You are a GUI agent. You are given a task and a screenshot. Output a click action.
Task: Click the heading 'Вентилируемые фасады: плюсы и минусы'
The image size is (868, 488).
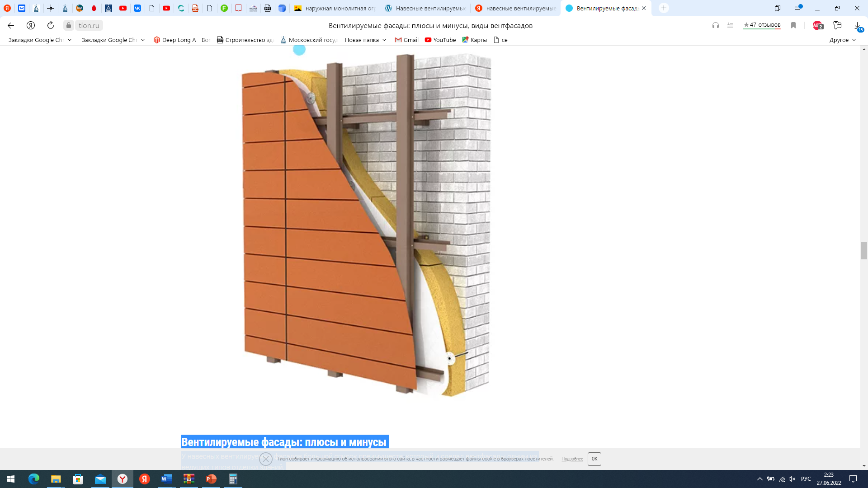[284, 442]
